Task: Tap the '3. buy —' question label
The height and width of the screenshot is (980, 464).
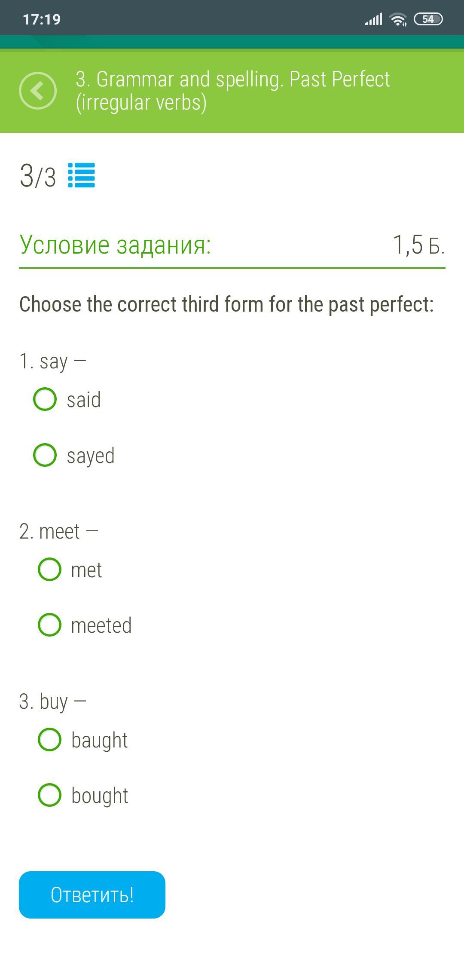Action: point(53,701)
